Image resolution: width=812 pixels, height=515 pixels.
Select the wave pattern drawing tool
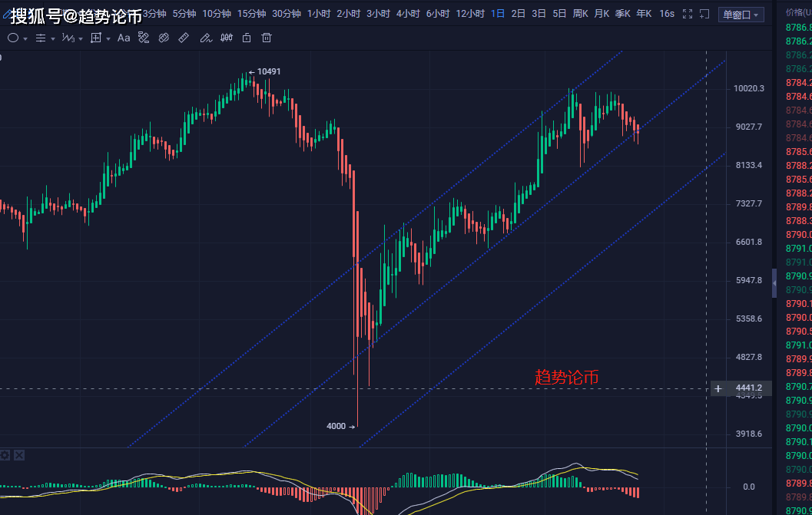point(68,38)
